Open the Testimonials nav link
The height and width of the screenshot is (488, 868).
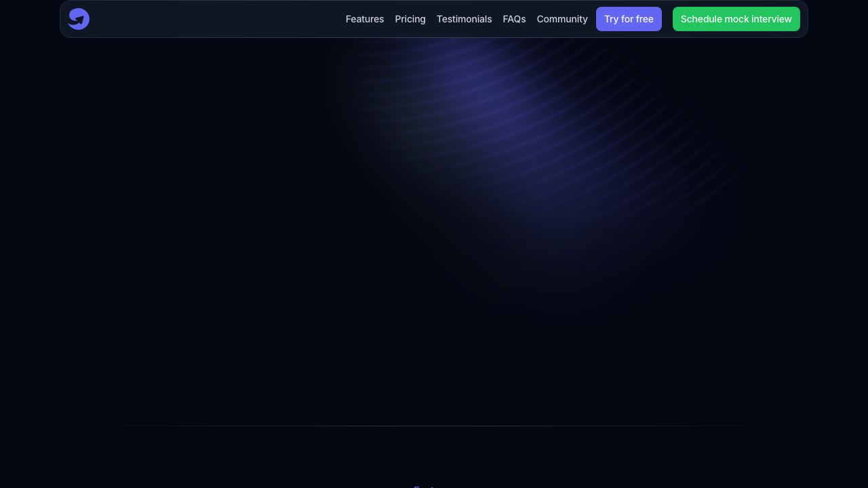click(x=464, y=19)
